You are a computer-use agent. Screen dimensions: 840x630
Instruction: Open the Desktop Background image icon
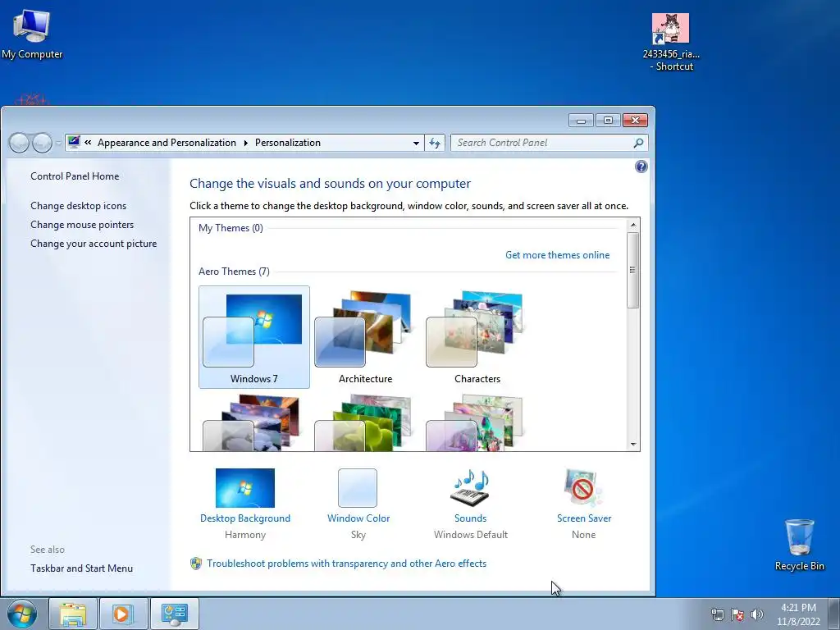(244, 488)
